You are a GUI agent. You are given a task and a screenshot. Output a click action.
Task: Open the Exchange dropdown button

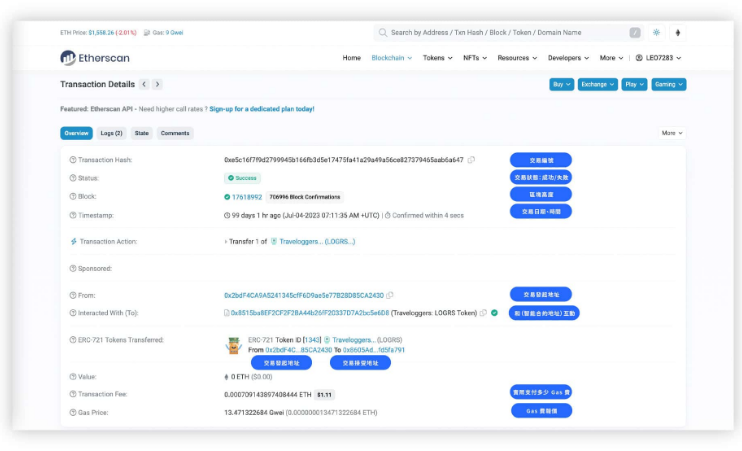click(x=598, y=84)
